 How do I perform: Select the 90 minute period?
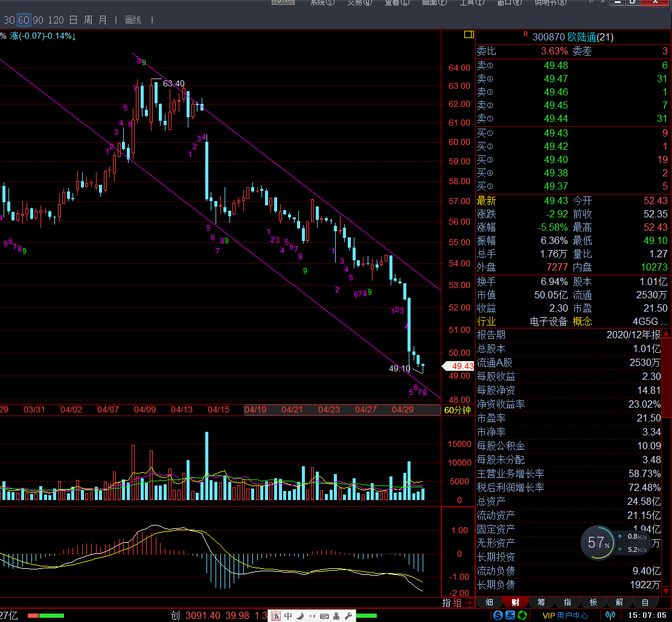click(x=38, y=20)
